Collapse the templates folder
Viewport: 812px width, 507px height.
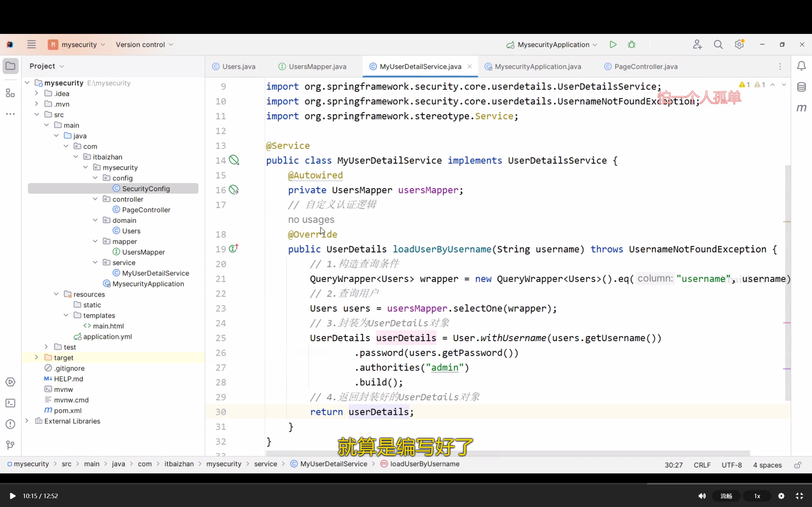coord(66,315)
